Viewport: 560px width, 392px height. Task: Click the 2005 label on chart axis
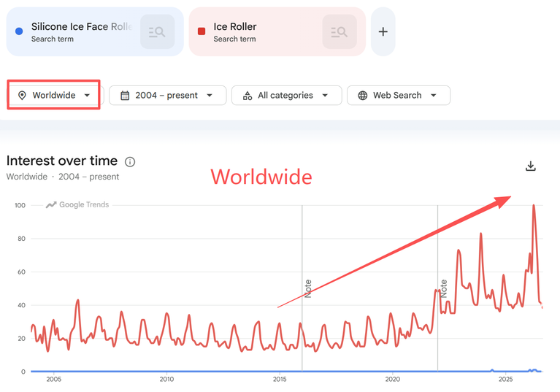point(53,379)
